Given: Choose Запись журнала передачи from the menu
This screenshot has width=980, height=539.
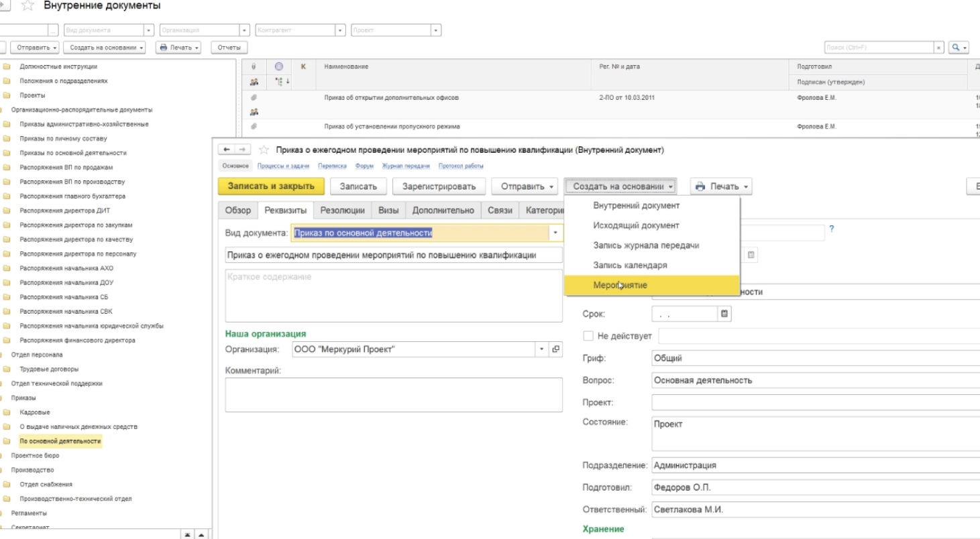Looking at the screenshot, I should click(x=646, y=245).
